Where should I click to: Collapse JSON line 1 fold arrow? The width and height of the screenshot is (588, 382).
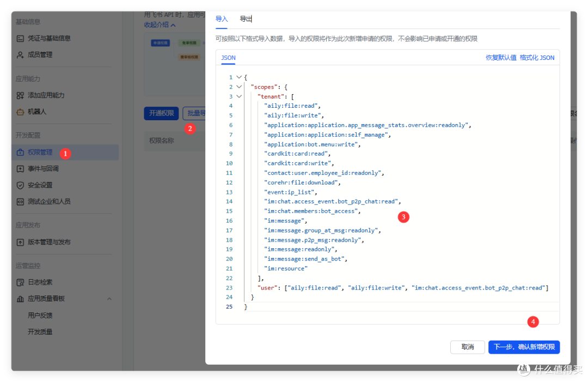(x=239, y=77)
